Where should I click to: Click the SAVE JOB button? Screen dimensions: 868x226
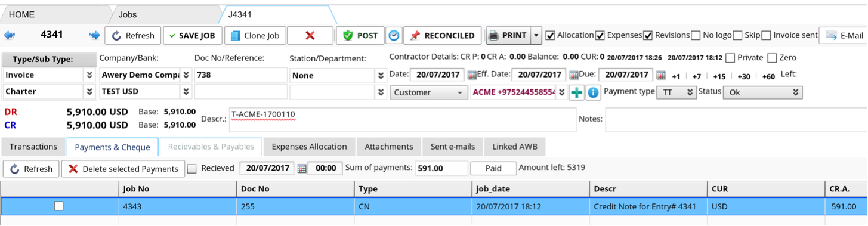193,36
